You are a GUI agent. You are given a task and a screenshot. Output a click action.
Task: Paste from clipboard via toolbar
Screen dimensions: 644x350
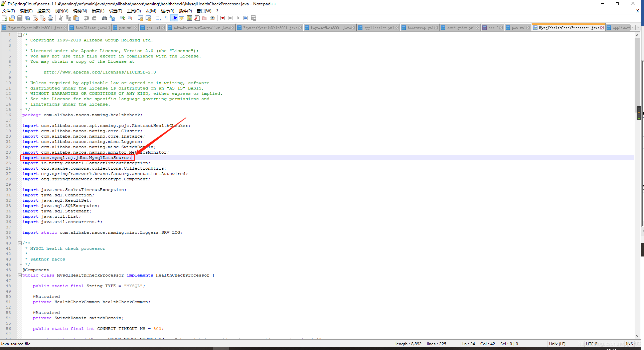coord(76,18)
